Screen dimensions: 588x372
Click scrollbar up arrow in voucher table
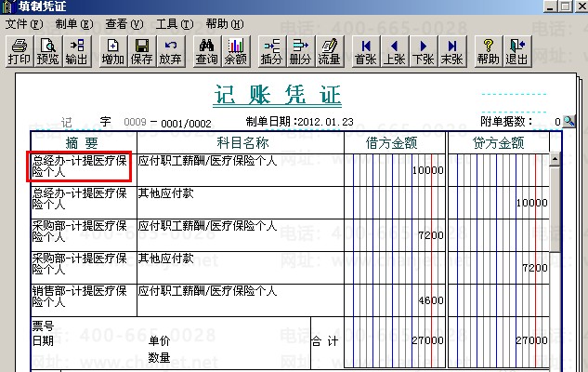(555, 159)
